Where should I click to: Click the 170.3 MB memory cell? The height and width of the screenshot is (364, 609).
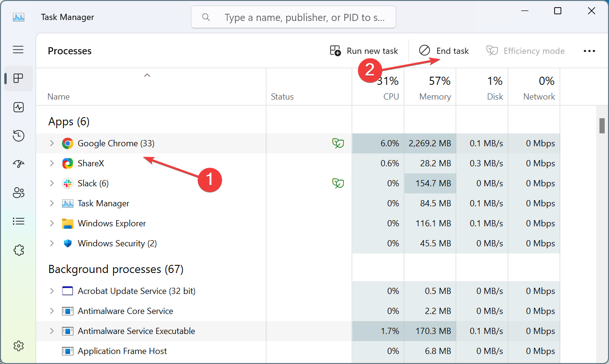[x=430, y=331]
